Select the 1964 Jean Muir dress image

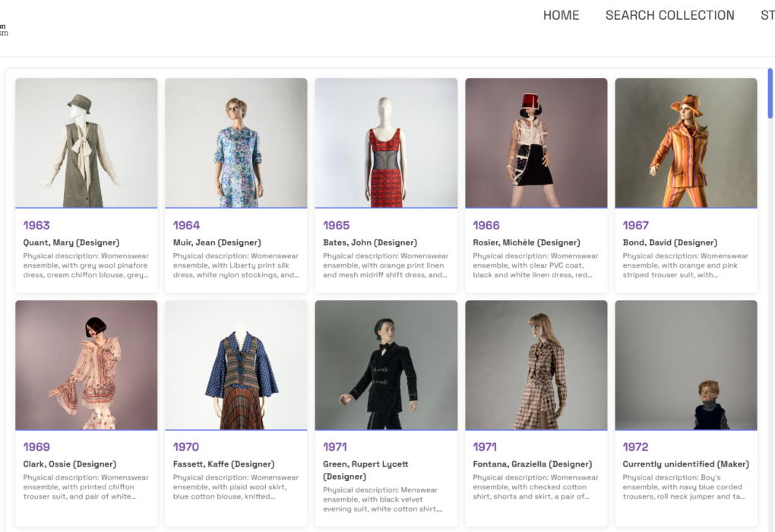pyautogui.click(x=236, y=143)
